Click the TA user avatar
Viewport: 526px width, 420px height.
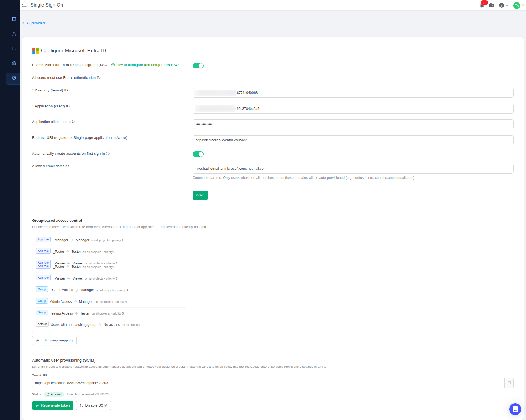click(517, 5)
